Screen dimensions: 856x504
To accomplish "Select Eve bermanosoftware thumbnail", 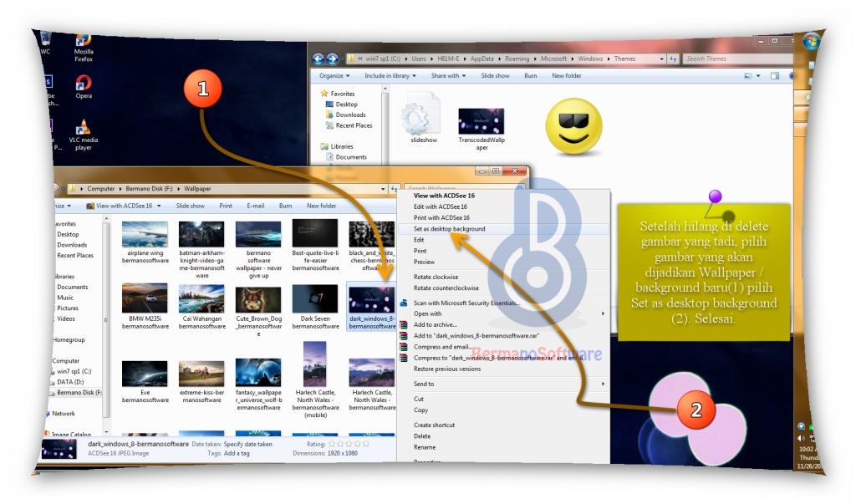I will 145,381.
